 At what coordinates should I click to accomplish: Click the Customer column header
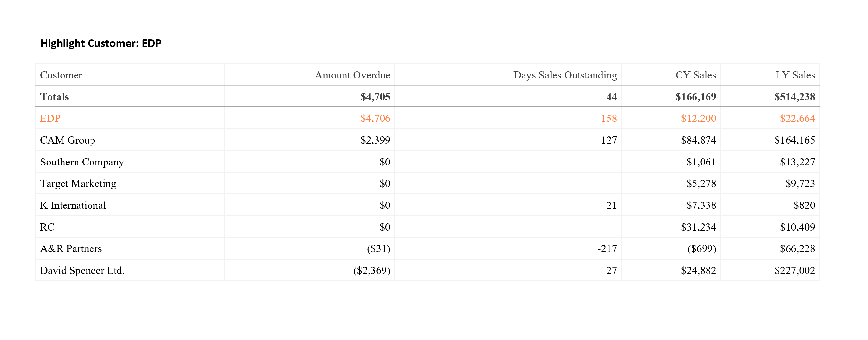point(61,75)
